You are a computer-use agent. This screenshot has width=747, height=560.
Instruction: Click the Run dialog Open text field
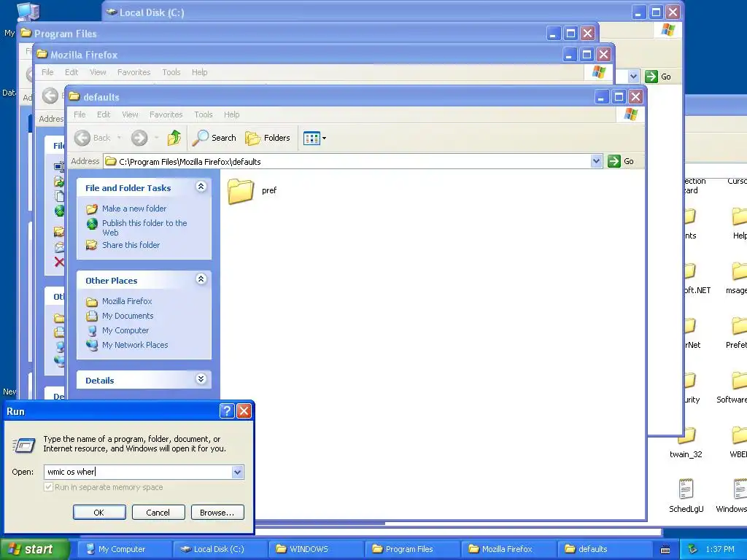138,472
